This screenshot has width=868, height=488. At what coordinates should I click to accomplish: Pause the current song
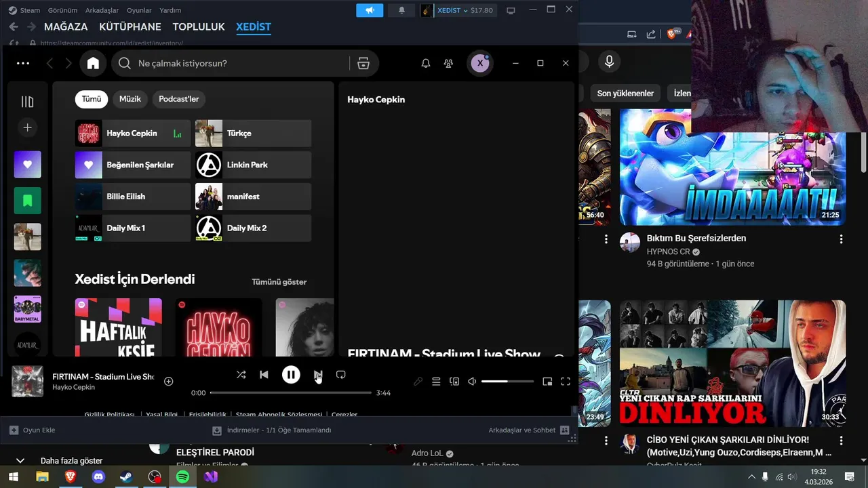[291, 374]
